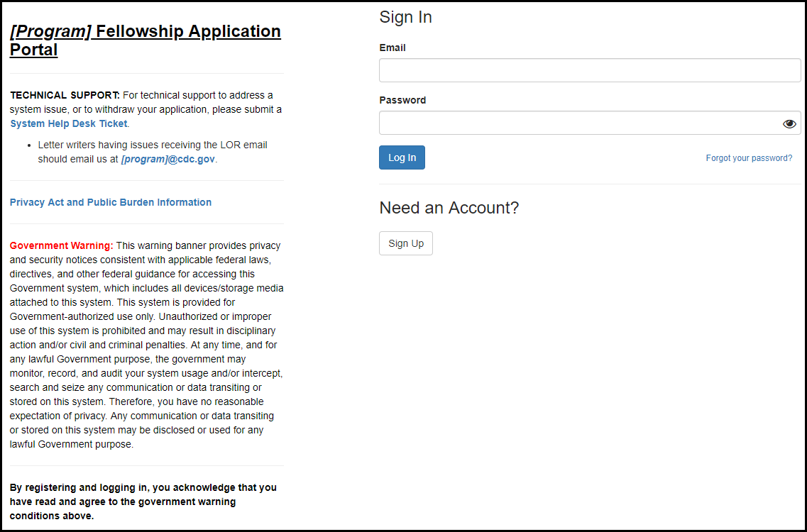Viewport: 807px width, 532px height.
Task: Open Privacy Act and Public Burden Information
Action: [x=111, y=202]
